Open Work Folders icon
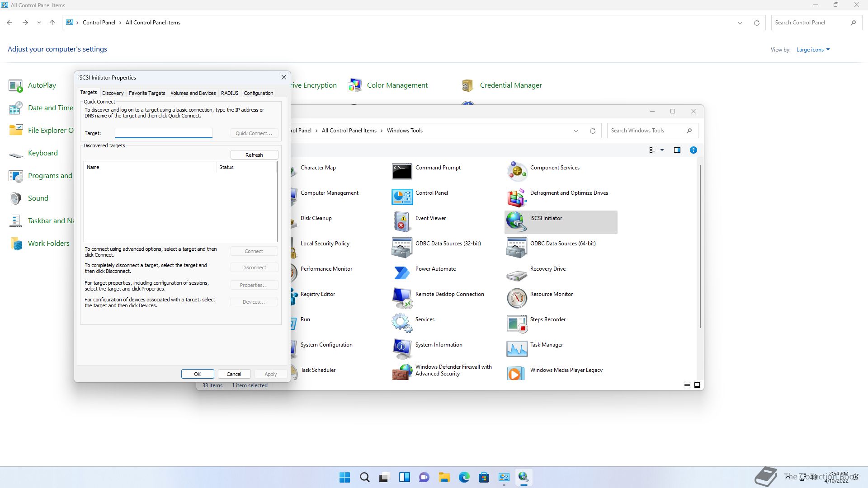Image resolution: width=868 pixels, height=488 pixels. [16, 244]
